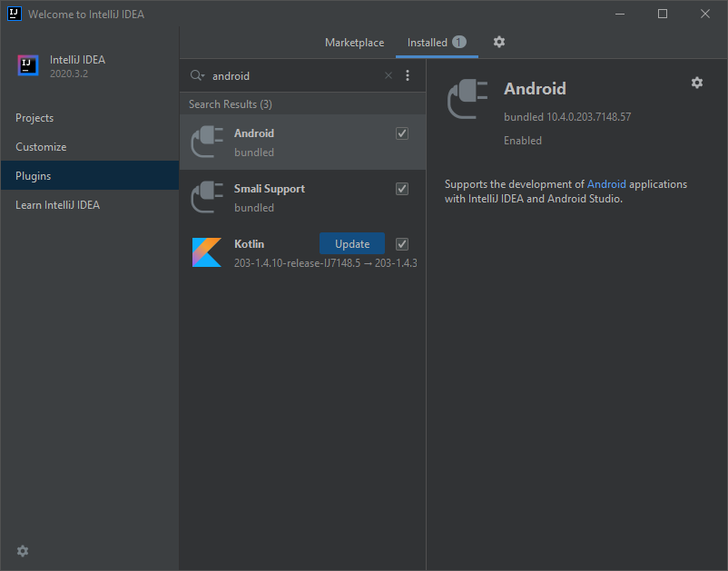Open the plugin list more options menu
The image size is (728, 571).
tap(408, 75)
